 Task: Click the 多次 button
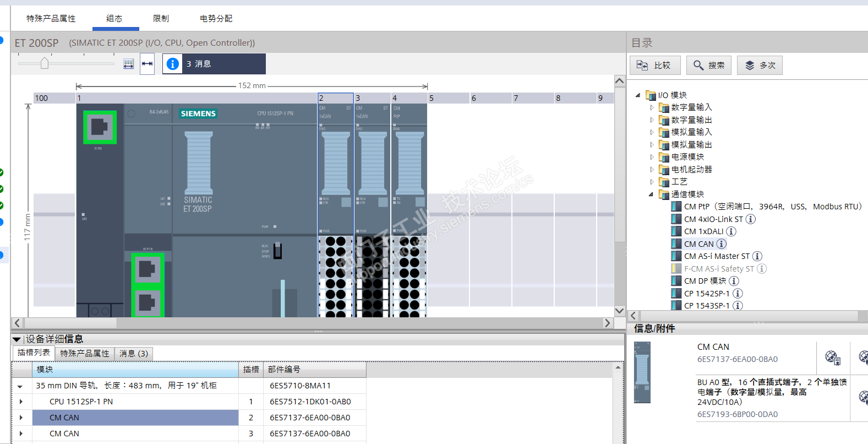(x=760, y=66)
